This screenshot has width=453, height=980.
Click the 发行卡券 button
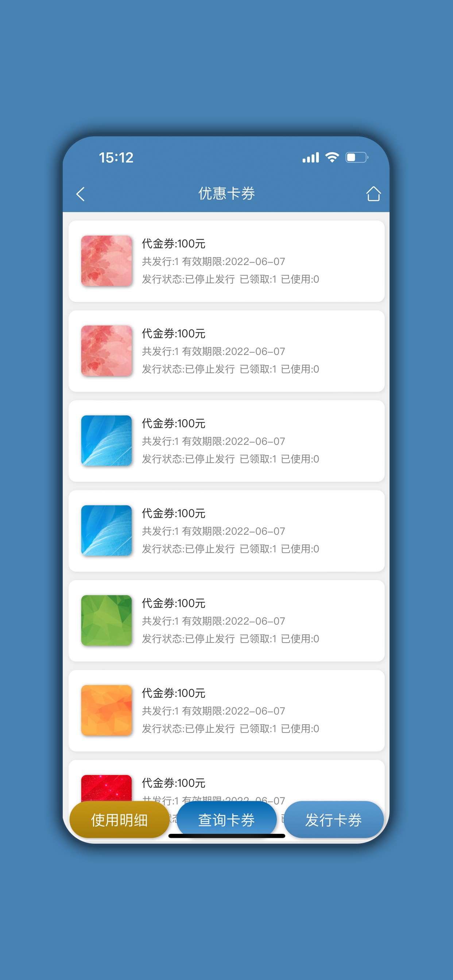(333, 820)
